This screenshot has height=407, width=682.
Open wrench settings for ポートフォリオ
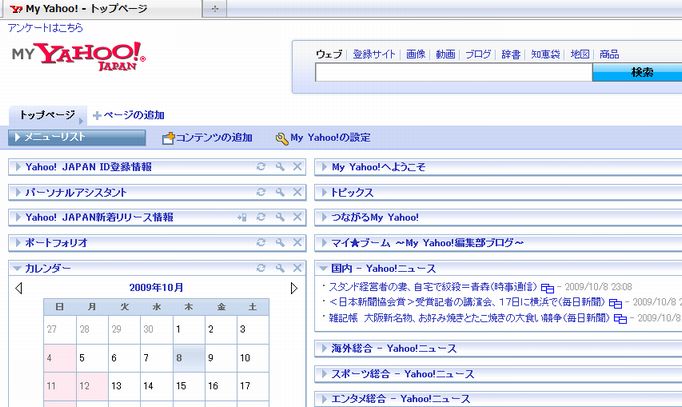coord(280,242)
